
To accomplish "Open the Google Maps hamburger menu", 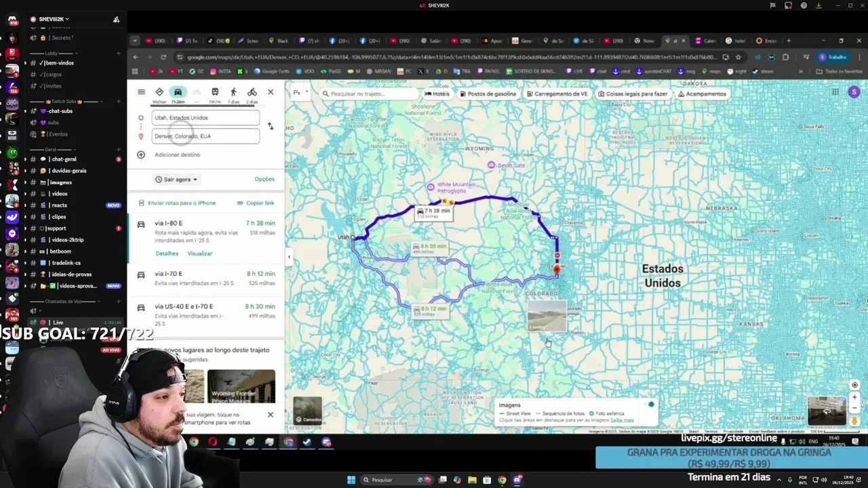I will (x=141, y=92).
